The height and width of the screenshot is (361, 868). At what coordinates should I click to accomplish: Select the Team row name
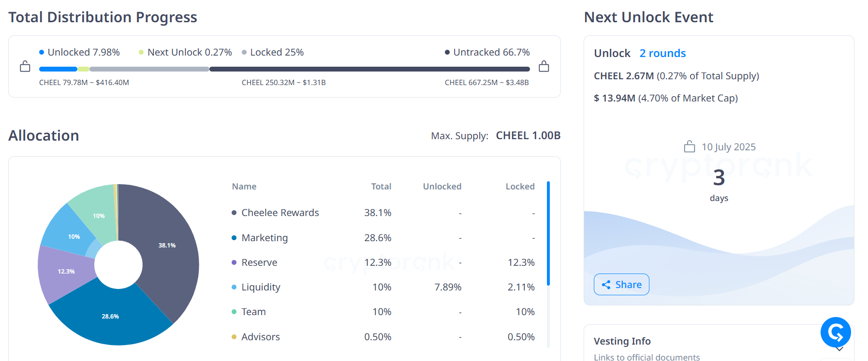(253, 312)
